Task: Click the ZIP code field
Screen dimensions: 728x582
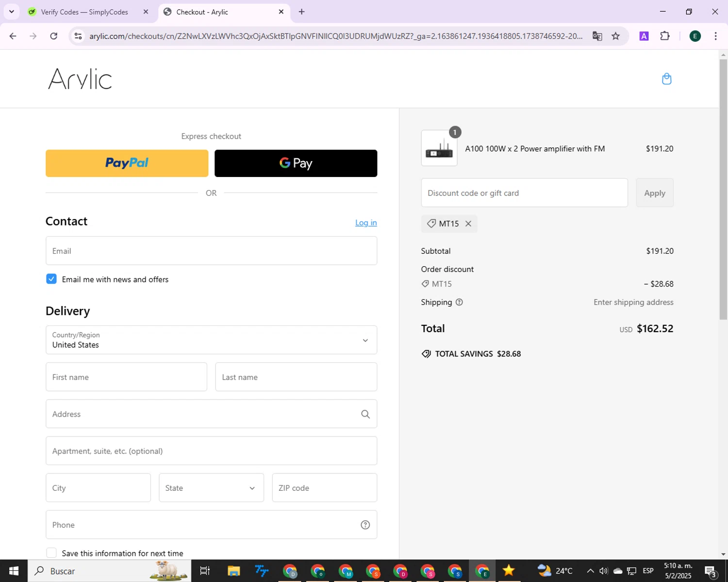Action: pyautogui.click(x=325, y=488)
